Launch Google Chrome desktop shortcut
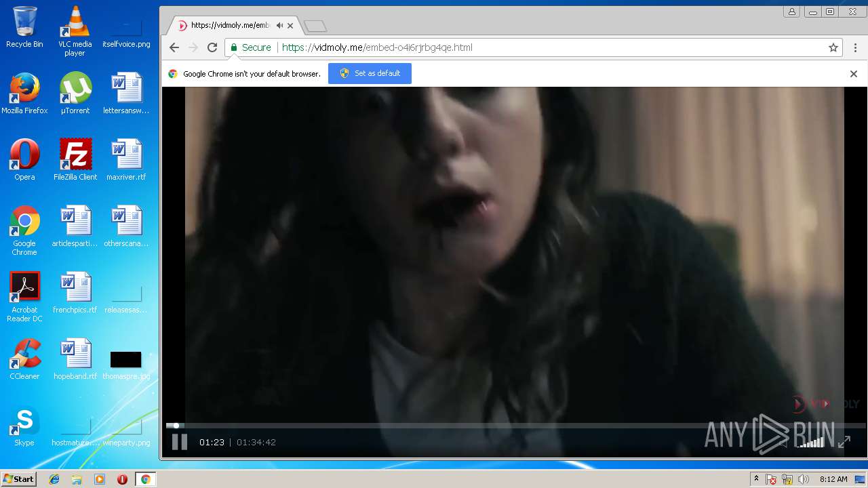 pyautogui.click(x=24, y=230)
